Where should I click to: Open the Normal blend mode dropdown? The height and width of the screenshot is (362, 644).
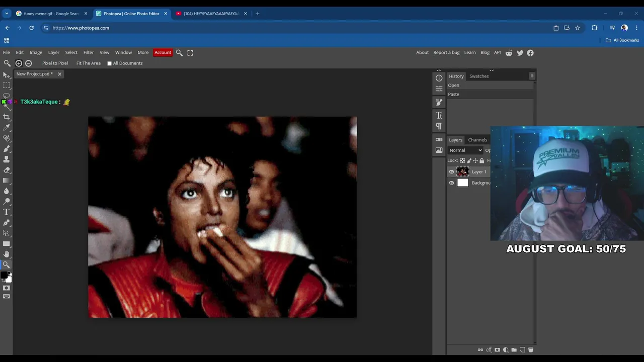click(465, 150)
